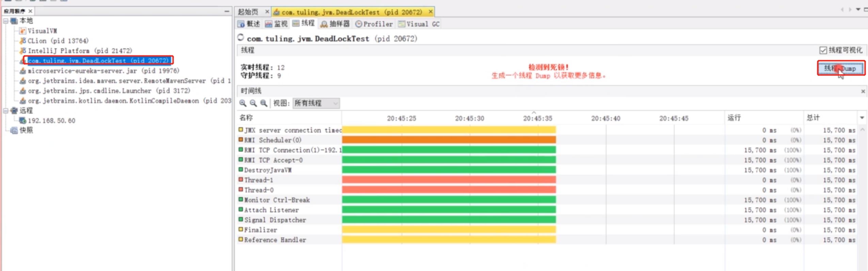Close the DeadLockTest pid 20672 tab
The width and height of the screenshot is (868, 271).
431,12
